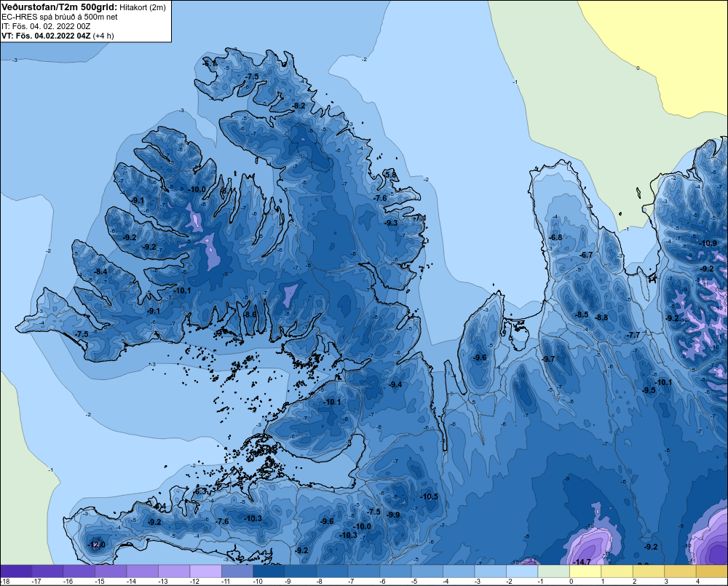Click the legend swatch for -6 to -5
The image size is (728, 586).
pos(395,571)
